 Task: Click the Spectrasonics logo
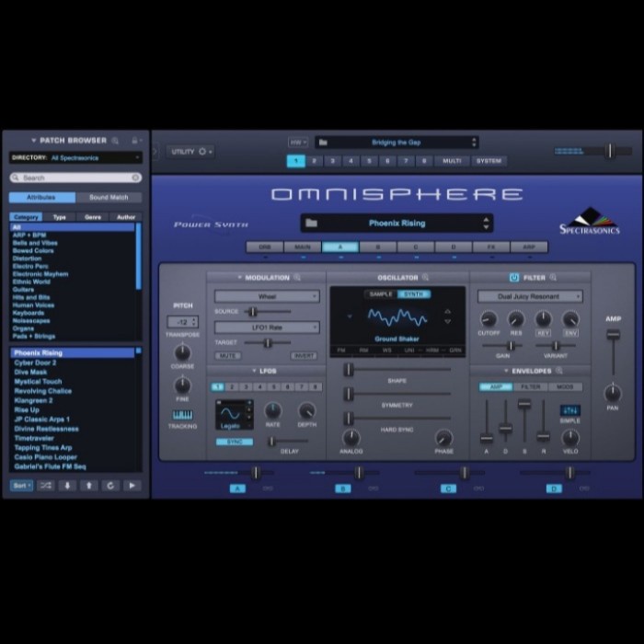pos(590,221)
